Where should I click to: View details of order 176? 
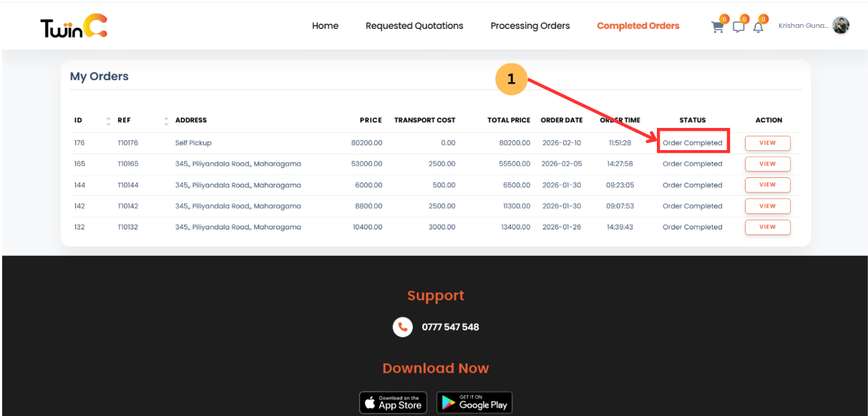[x=767, y=142]
